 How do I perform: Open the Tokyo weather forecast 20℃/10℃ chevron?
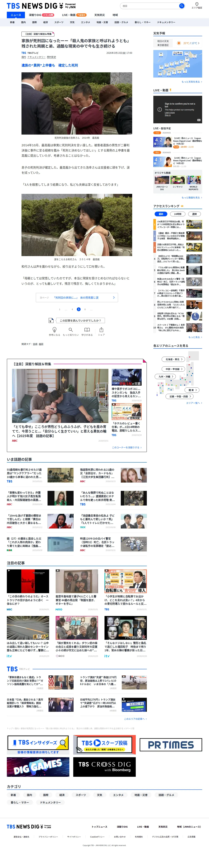(x=199, y=43)
